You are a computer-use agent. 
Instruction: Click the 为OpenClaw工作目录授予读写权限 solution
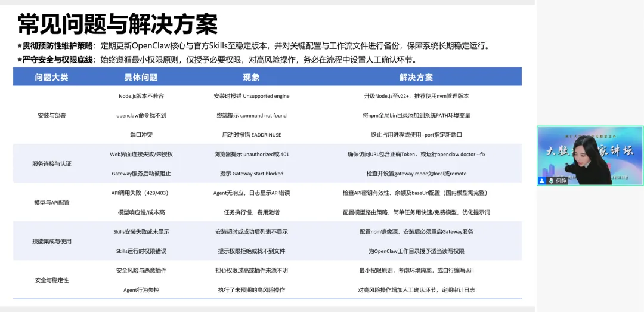coord(416,251)
